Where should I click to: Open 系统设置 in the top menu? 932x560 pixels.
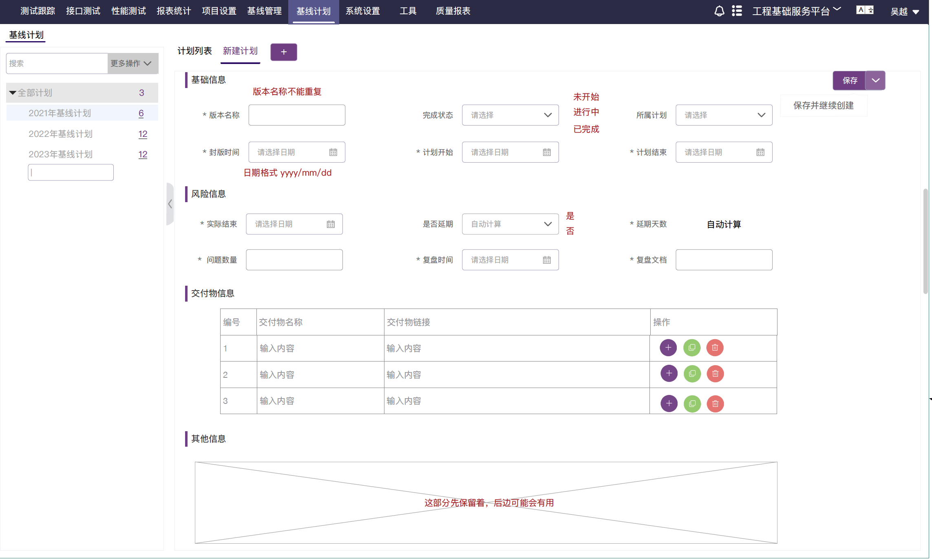pyautogui.click(x=363, y=11)
